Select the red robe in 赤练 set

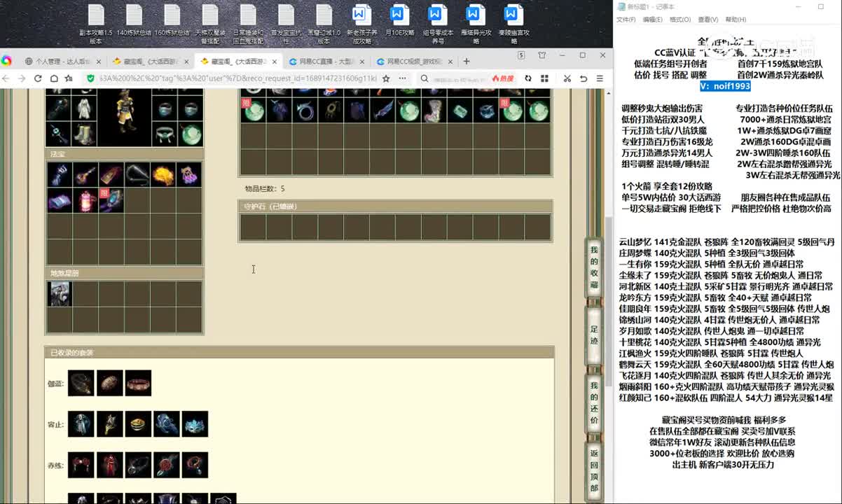(x=110, y=465)
